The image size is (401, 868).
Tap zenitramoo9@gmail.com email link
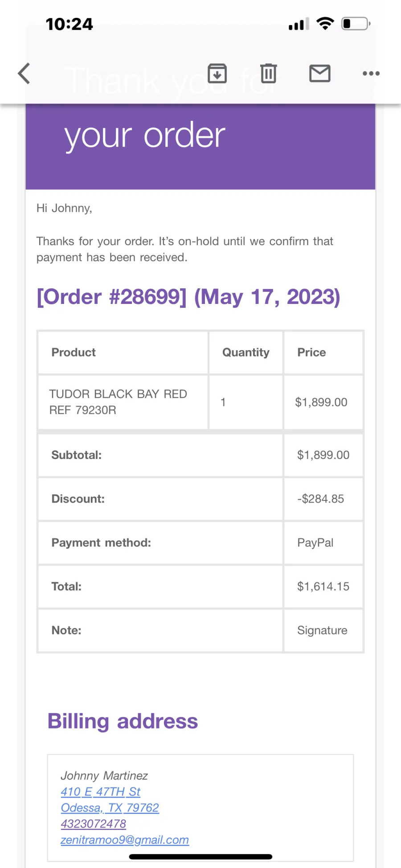coord(125,840)
